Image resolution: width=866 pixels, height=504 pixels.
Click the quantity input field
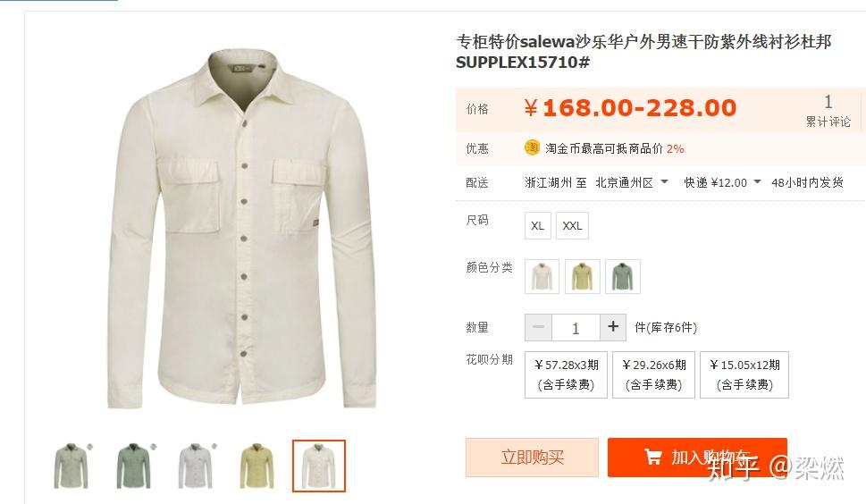(x=576, y=328)
